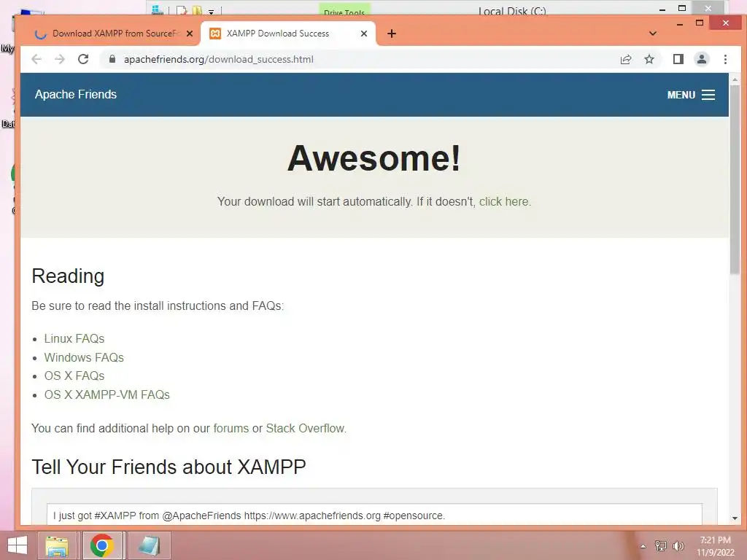Open the notepad-like taskbar app icon
The width and height of the screenshot is (747, 560).
[x=149, y=545]
